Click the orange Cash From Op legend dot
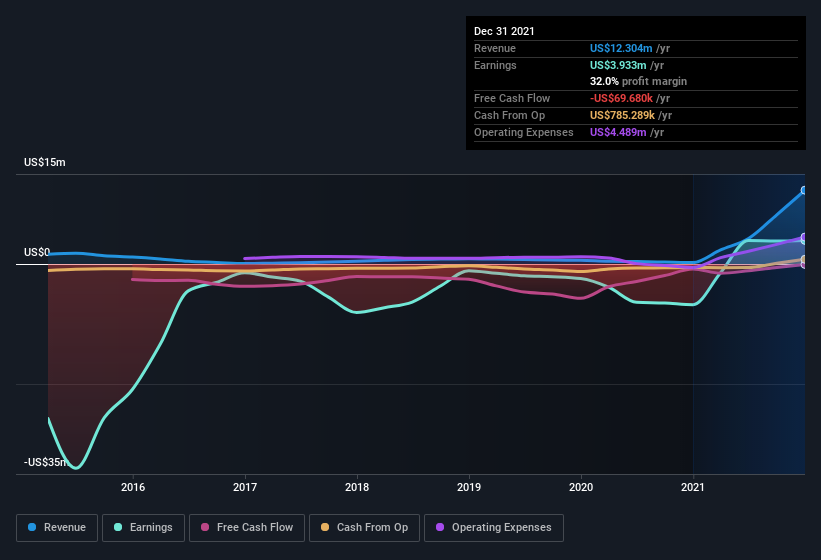This screenshot has height=560, width=821. click(325, 527)
